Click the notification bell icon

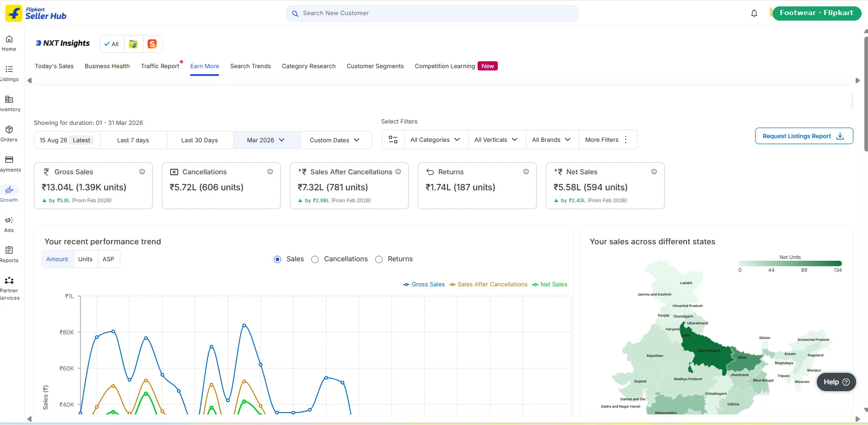(754, 13)
